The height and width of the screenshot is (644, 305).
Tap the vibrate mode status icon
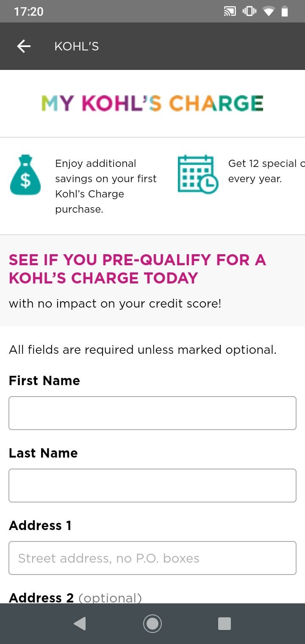249,11
